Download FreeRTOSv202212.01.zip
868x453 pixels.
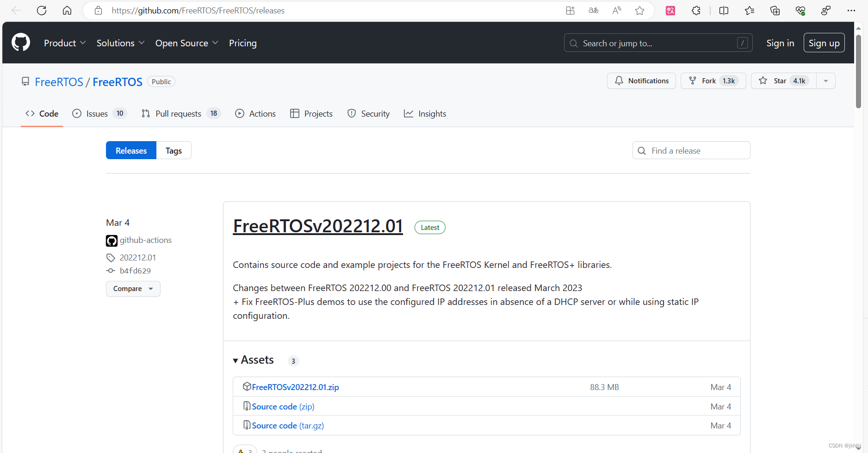point(296,387)
